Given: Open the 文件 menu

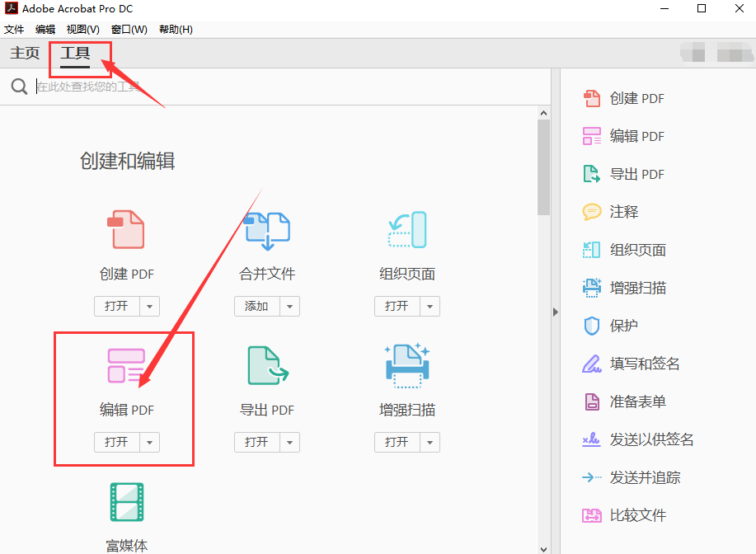Looking at the screenshot, I should point(14,30).
